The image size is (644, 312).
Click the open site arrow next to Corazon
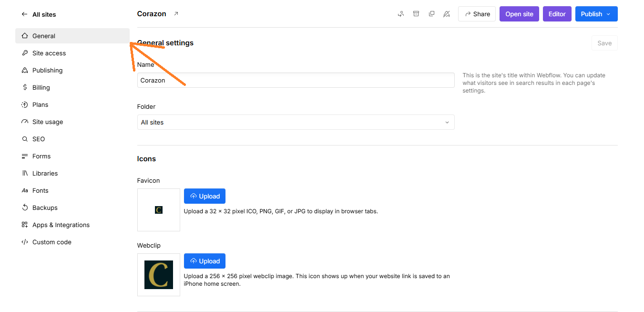(175, 13)
